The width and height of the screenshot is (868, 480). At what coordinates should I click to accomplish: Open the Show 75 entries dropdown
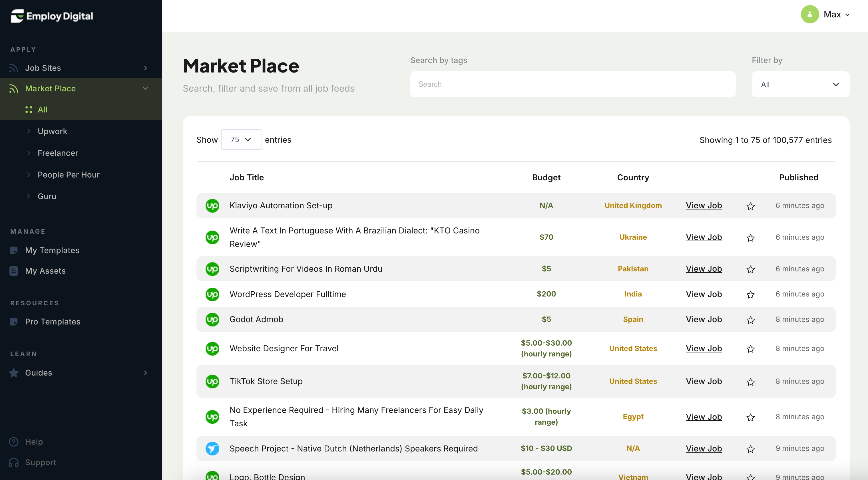pos(241,140)
